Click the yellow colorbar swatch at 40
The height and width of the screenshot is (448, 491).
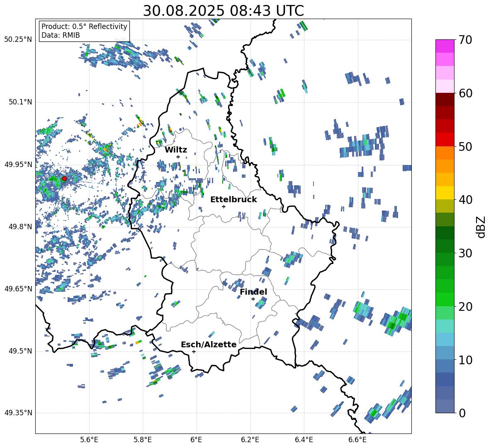(445, 193)
